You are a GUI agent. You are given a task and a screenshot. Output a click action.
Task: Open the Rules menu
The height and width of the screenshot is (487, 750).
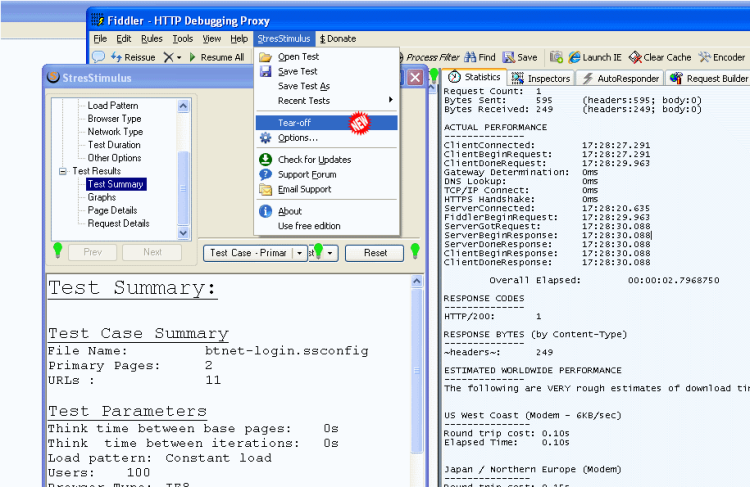pos(152,39)
